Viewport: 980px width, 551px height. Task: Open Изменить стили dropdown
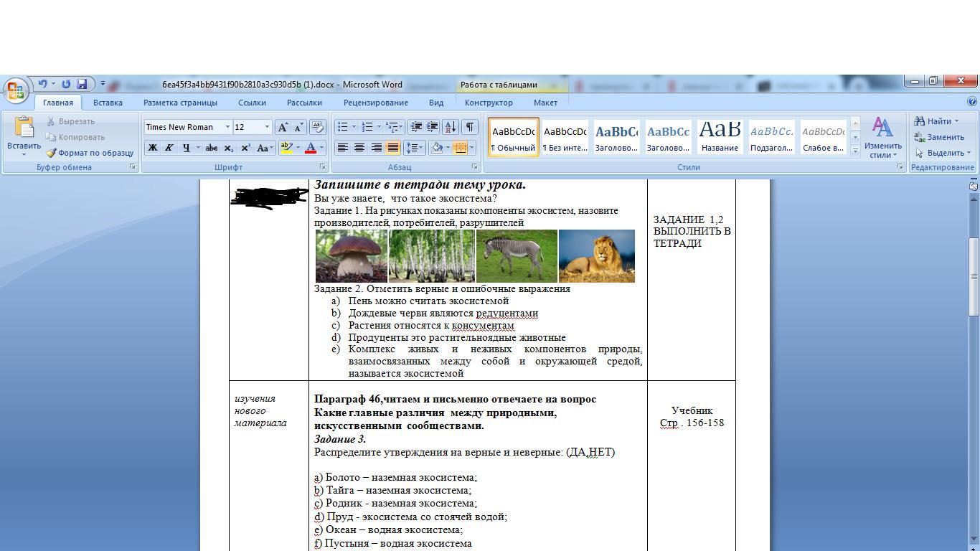pos(883,138)
